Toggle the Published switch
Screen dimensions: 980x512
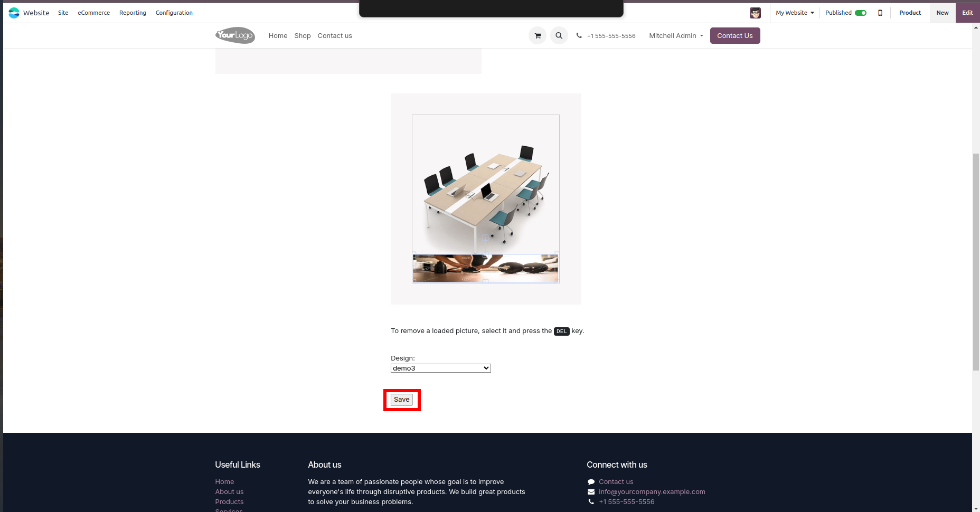(x=861, y=13)
